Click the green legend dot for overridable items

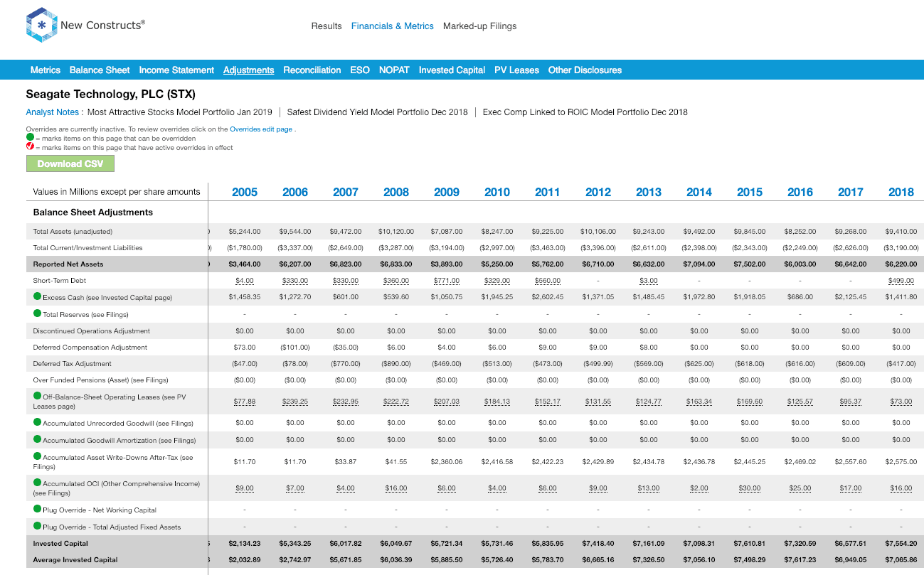[30, 138]
